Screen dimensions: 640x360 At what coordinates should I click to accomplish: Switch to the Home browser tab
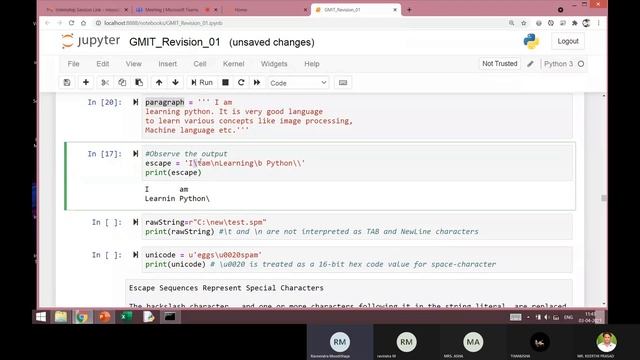(266, 10)
